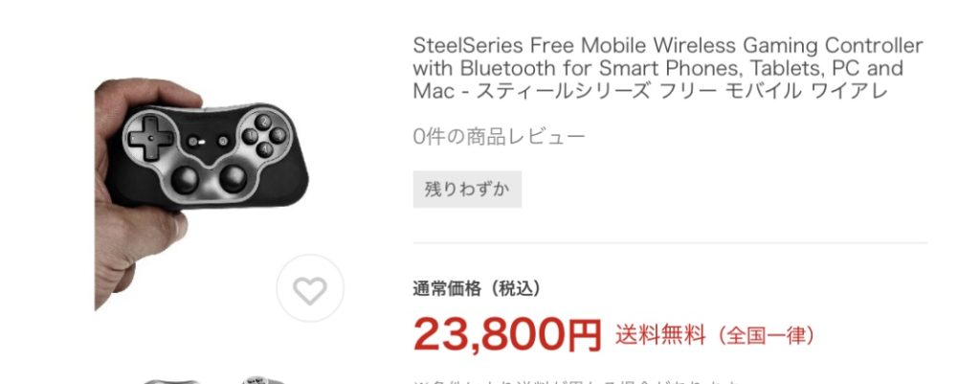
Task: Click the divider line above the price section
Action: click(x=670, y=243)
